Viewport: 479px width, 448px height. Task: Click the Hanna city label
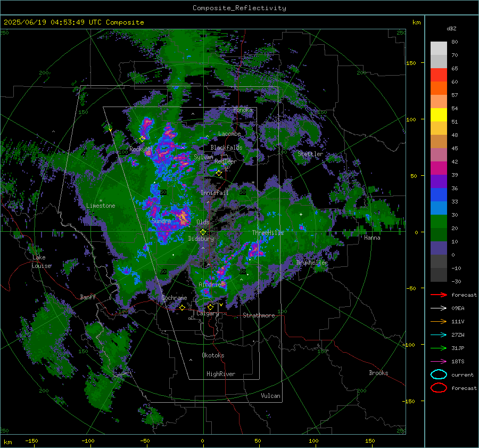tap(372, 238)
